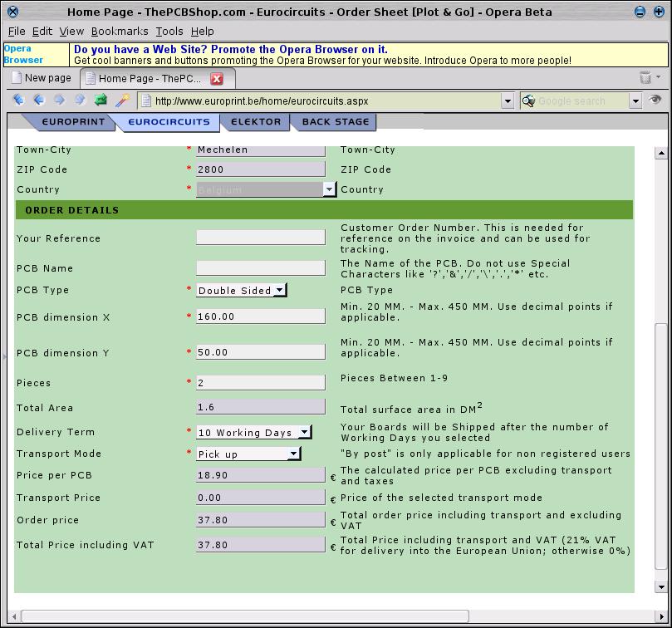672x628 pixels.
Task: Click the vertical scrollbar thumb
Action: (661, 446)
